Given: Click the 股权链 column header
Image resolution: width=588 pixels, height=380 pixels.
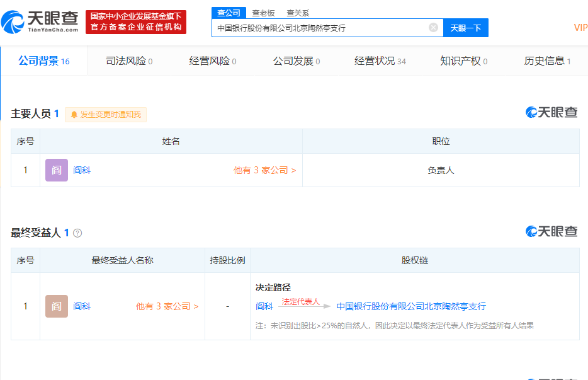Looking at the screenshot, I should point(414,260).
